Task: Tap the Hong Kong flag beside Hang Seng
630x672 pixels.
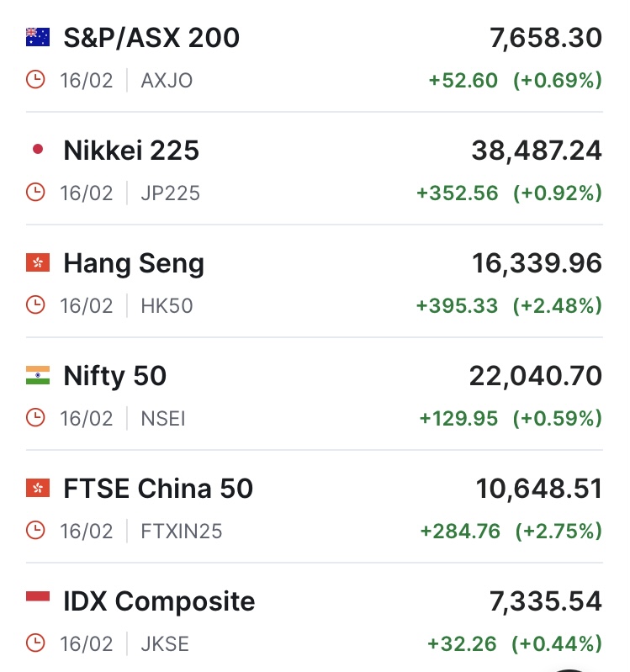Action: tap(38, 263)
